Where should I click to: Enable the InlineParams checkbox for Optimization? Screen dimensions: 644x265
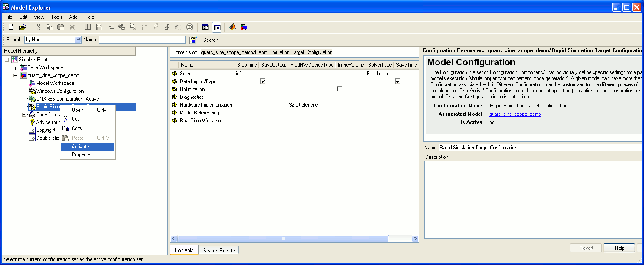point(339,89)
